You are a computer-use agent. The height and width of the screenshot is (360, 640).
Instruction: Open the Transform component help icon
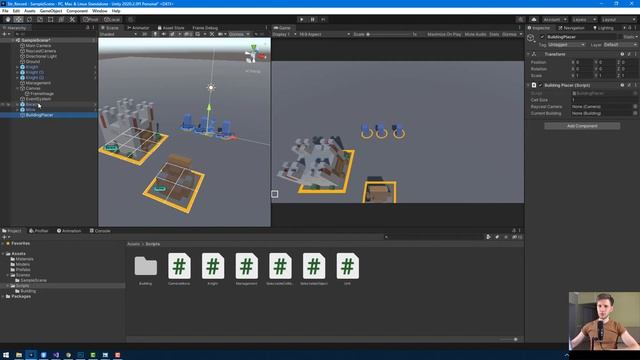coord(622,54)
